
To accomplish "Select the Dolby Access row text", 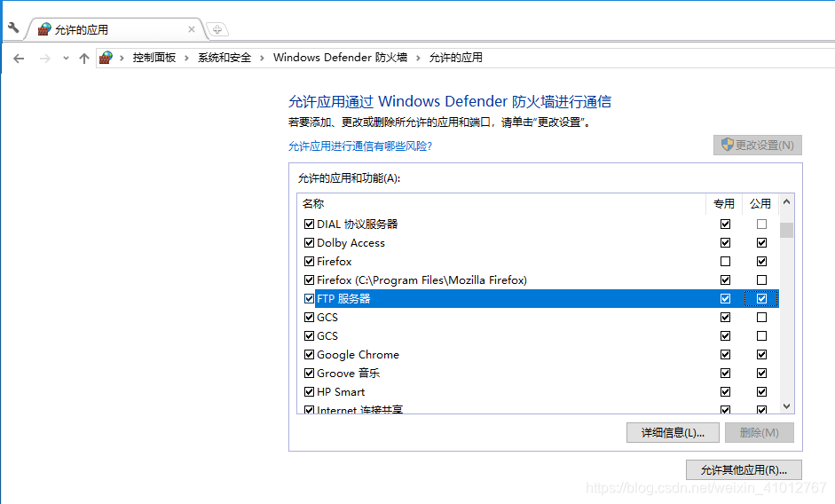I will coord(351,243).
